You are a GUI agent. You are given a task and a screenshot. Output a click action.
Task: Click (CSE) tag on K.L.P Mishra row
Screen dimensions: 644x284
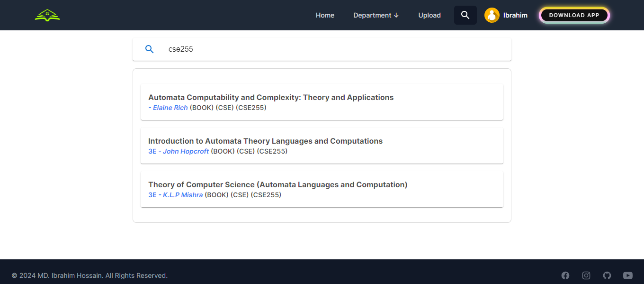(x=240, y=195)
